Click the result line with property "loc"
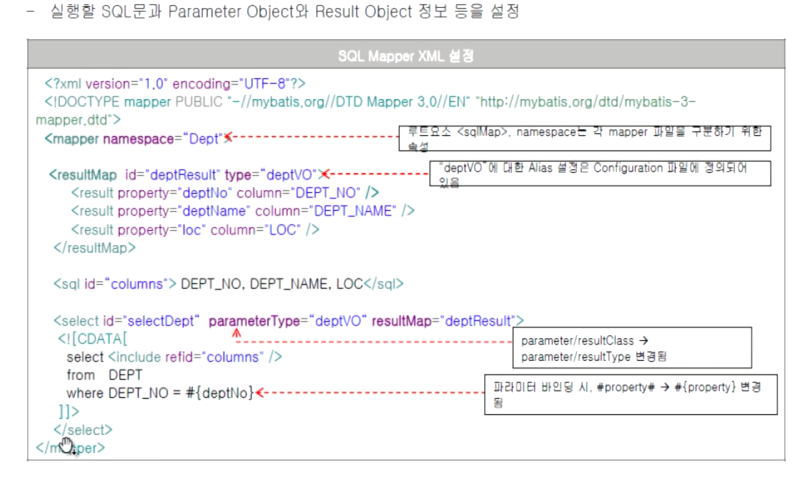810x484 pixels. tap(195, 230)
